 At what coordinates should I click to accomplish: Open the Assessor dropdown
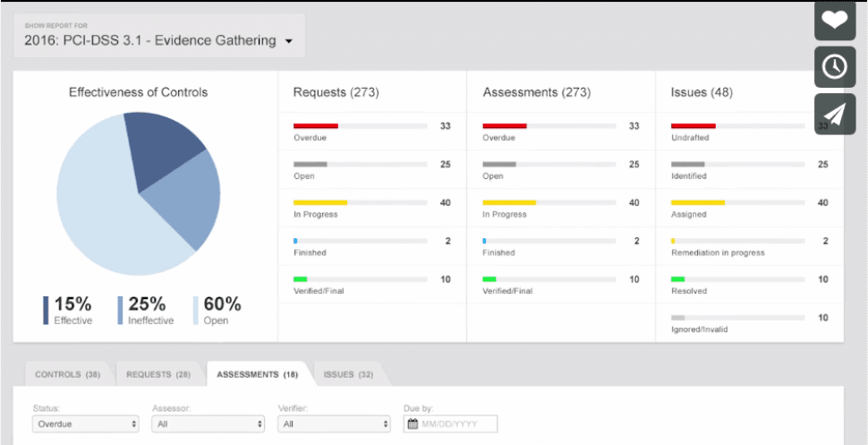[x=208, y=424]
